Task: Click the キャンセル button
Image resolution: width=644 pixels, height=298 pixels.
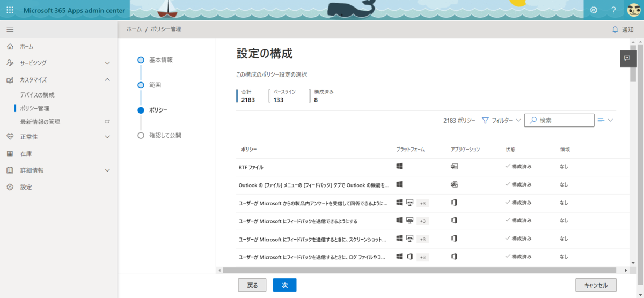Action: click(596, 285)
